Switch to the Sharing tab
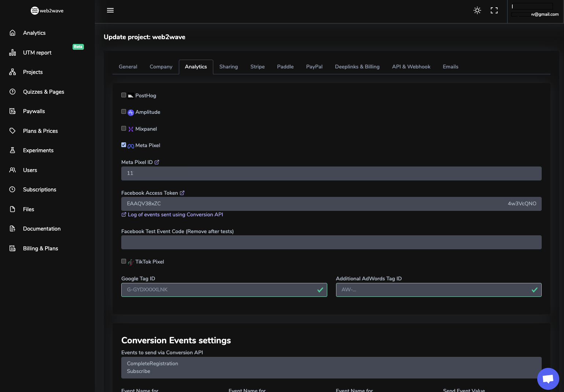 (x=229, y=67)
